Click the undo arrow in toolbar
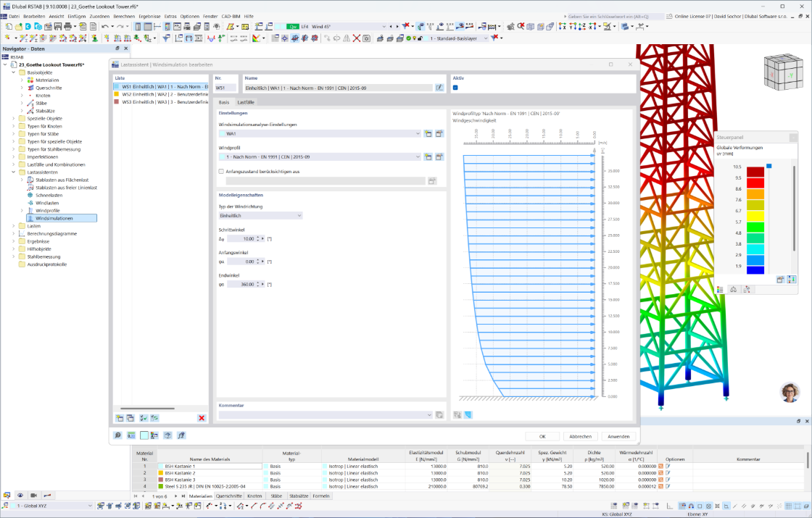 coord(105,26)
